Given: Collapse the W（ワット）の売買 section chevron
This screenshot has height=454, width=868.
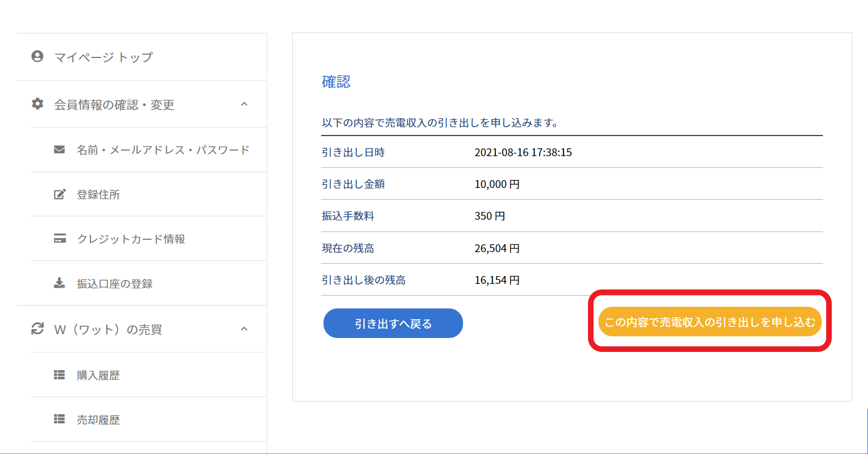Looking at the screenshot, I should click(x=244, y=329).
